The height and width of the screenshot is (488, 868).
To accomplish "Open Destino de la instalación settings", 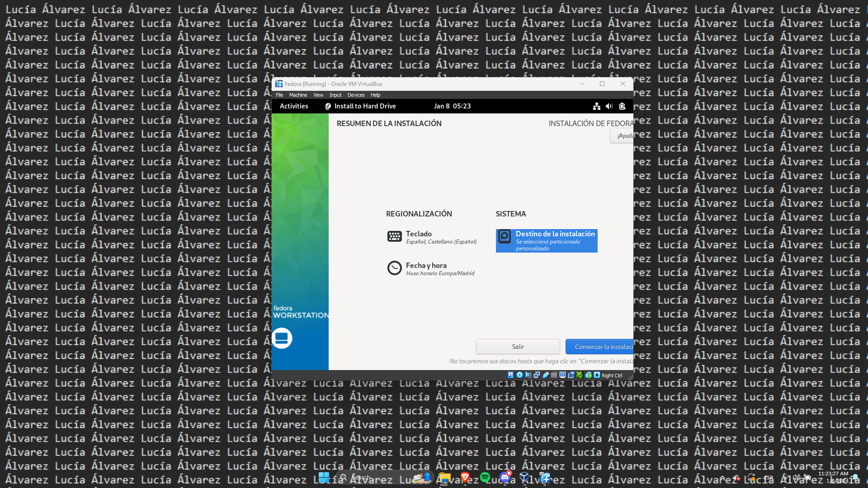I will point(546,240).
